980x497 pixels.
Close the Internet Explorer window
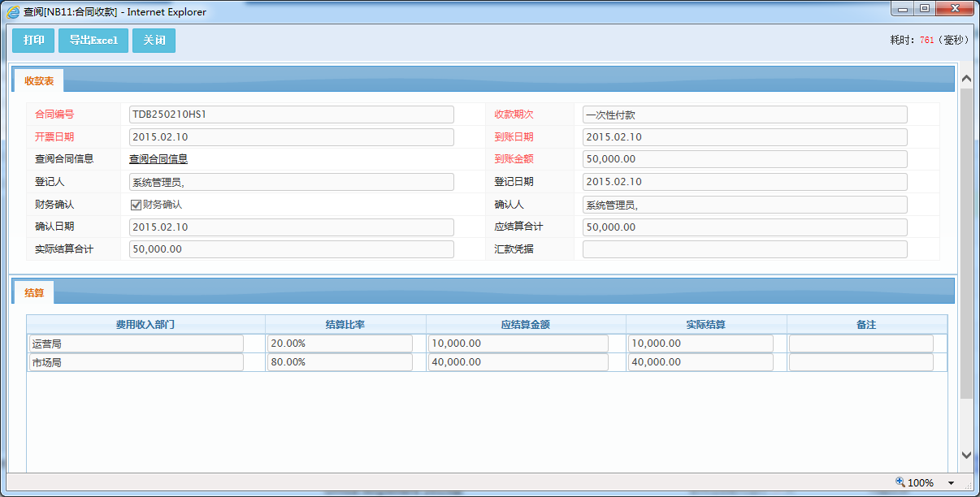(954, 9)
